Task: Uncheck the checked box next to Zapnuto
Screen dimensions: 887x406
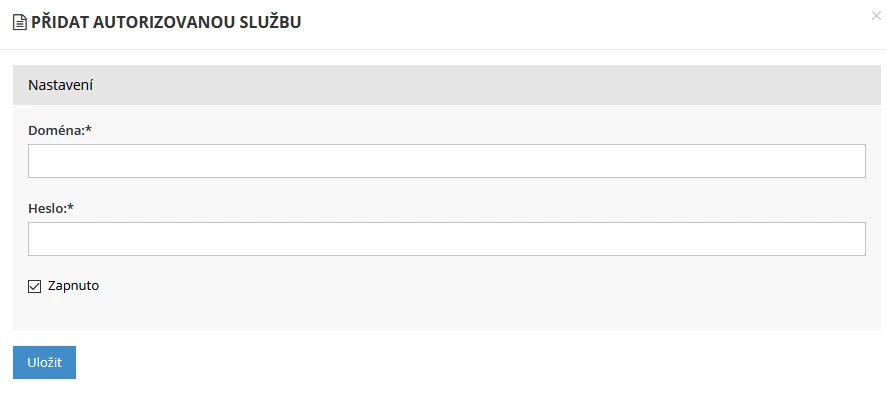Action: coord(35,287)
